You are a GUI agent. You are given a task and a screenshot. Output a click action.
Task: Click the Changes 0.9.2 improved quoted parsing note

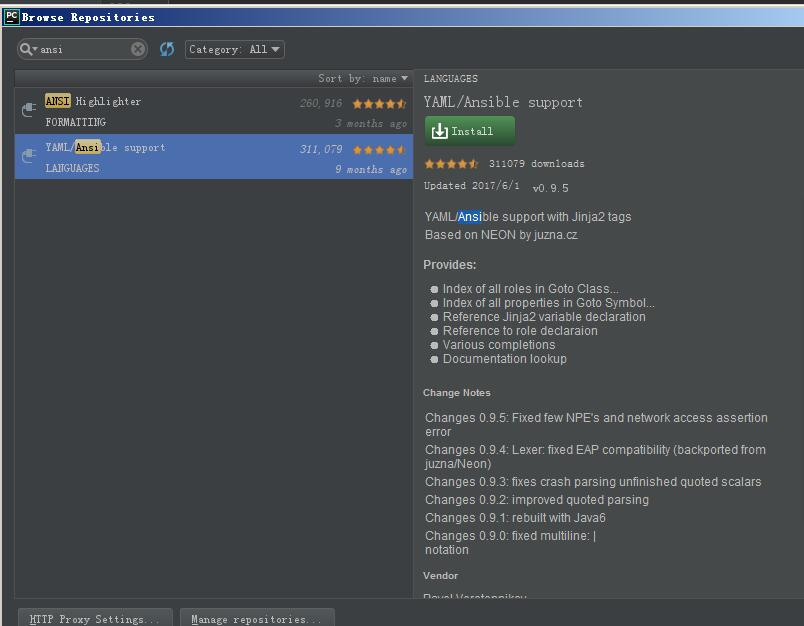coord(537,500)
